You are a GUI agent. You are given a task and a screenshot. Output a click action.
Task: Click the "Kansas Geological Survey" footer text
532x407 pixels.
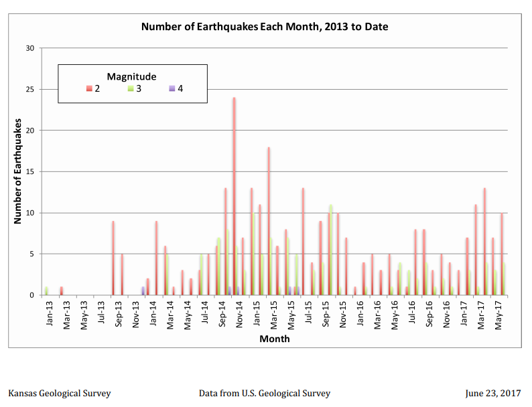pos(59,394)
